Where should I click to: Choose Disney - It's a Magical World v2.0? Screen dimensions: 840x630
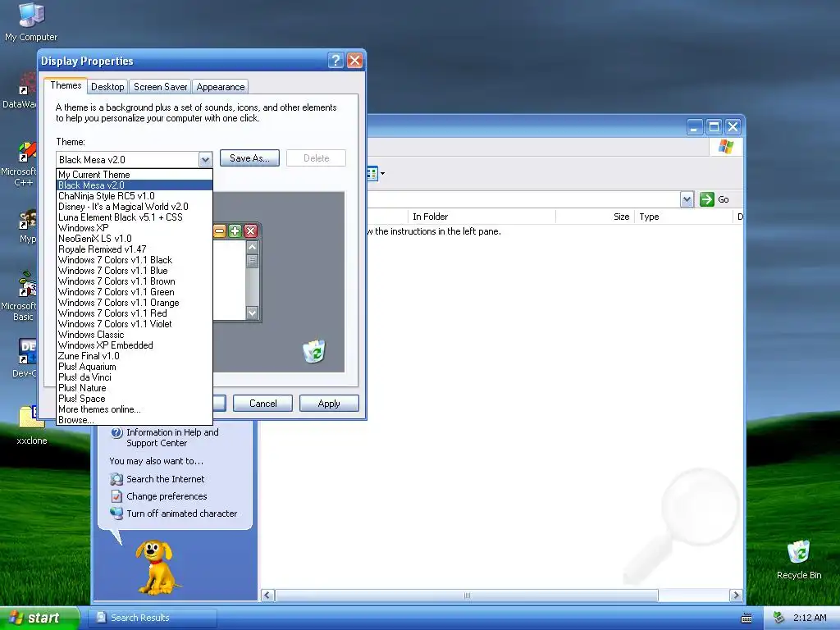[135, 207]
